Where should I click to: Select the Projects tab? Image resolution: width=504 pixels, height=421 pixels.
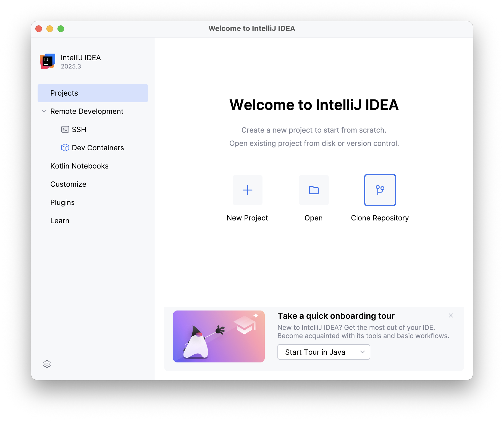pos(64,93)
